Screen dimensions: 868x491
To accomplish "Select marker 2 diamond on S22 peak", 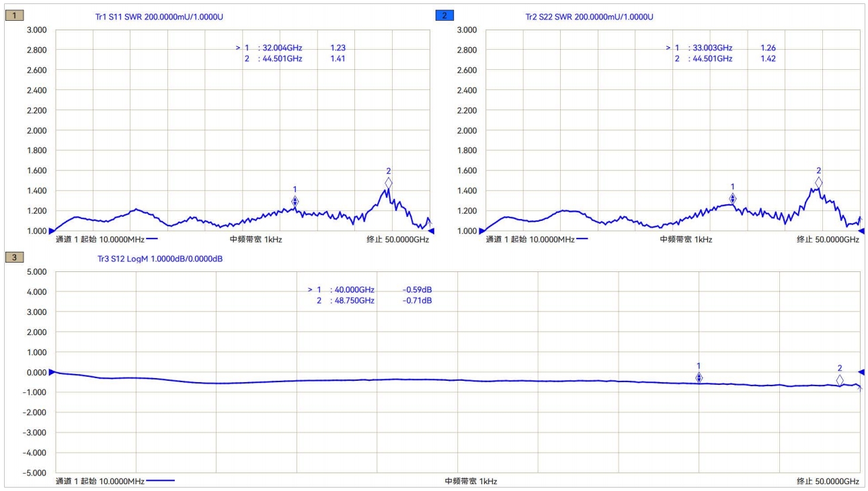I will click(x=818, y=183).
